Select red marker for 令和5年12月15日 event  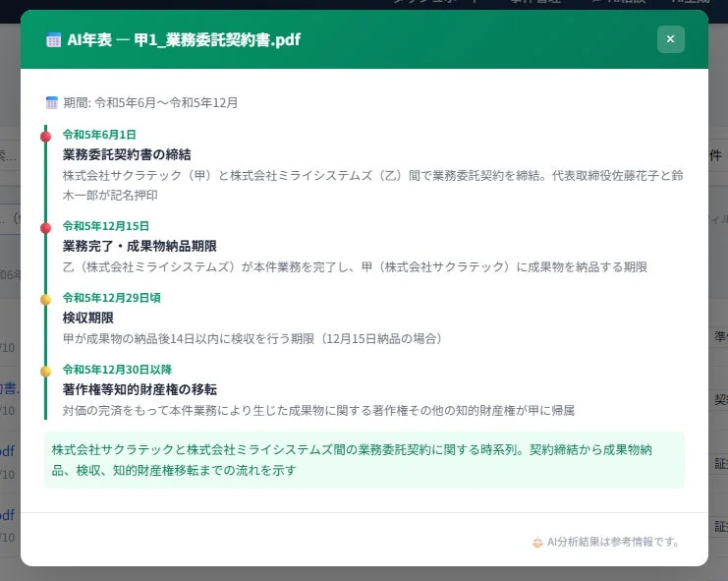click(45, 228)
